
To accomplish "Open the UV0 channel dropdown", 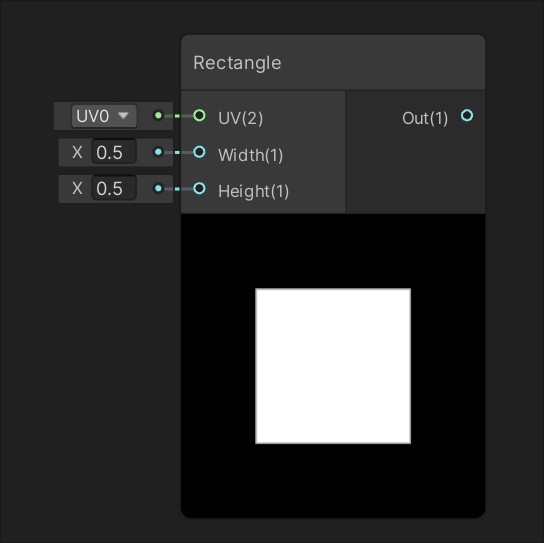I will click(x=104, y=116).
